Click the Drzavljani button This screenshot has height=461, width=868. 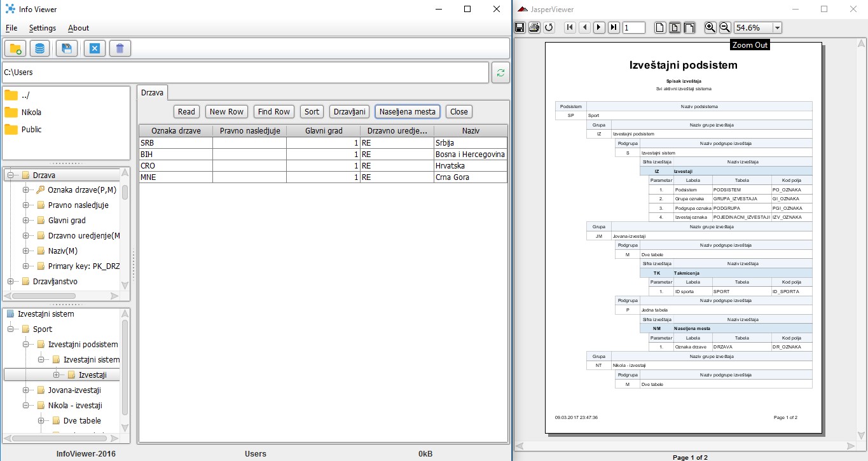click(349, 111)
